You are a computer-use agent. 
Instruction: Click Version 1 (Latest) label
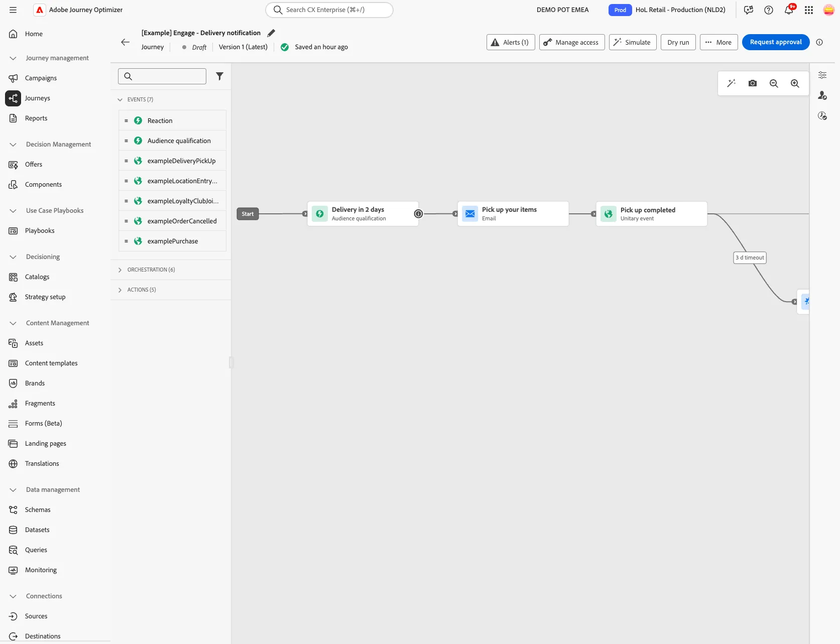point(243,47)
